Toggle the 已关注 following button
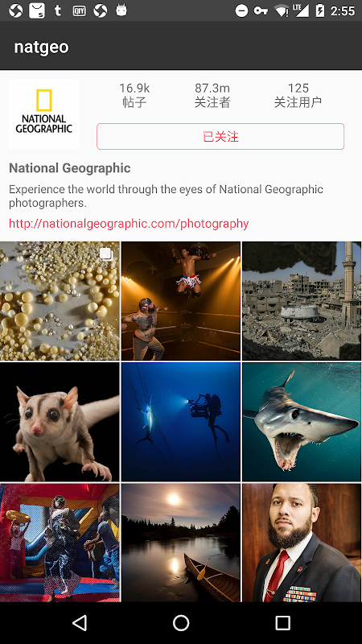362x644 pixels. (220, 136)
